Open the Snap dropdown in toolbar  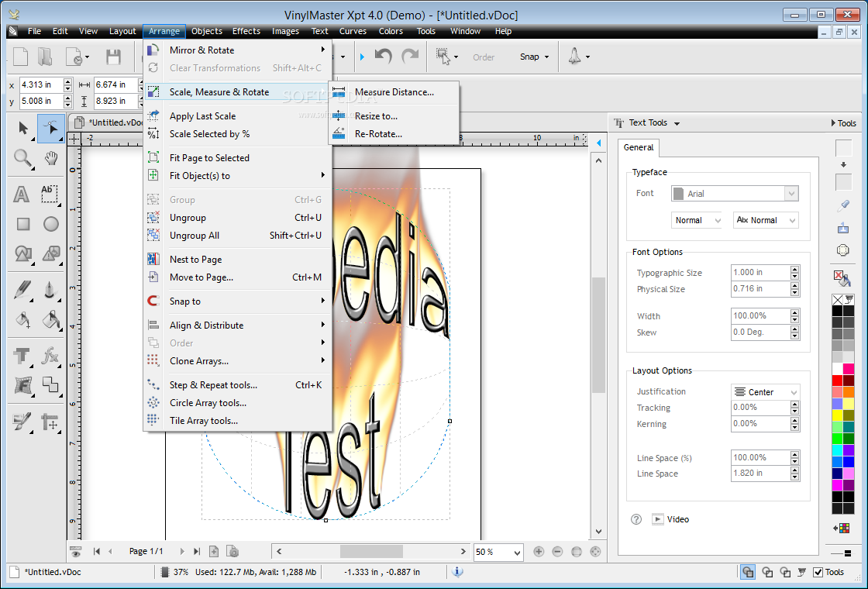pyautogui.click(x=534, y=57)
